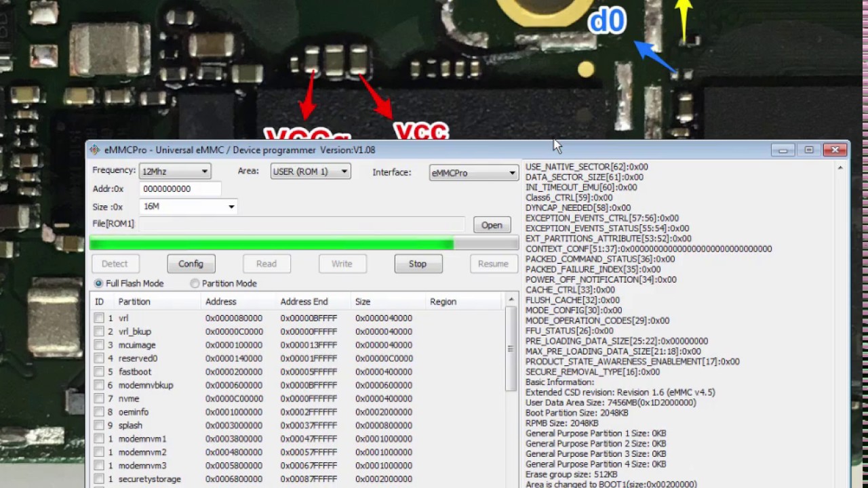Click the Region column header
This screenshot has width=868, height=488.
[x=465, y=302]
